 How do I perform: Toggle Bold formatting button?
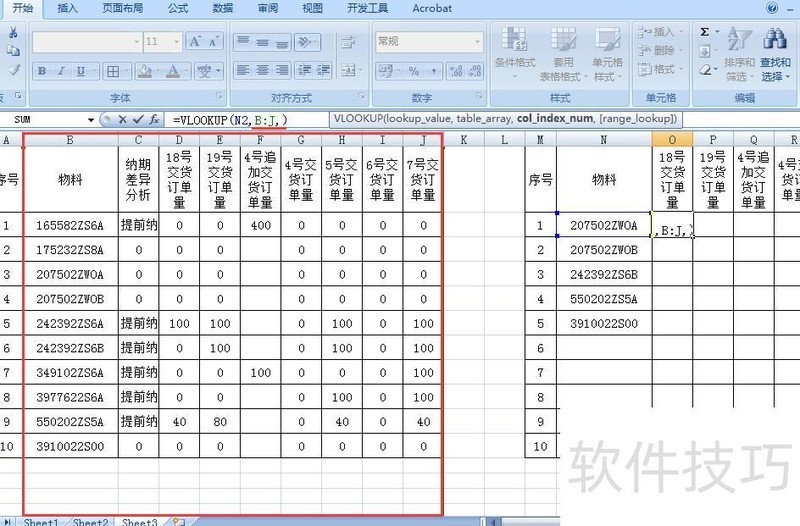(x=42, y=71)
